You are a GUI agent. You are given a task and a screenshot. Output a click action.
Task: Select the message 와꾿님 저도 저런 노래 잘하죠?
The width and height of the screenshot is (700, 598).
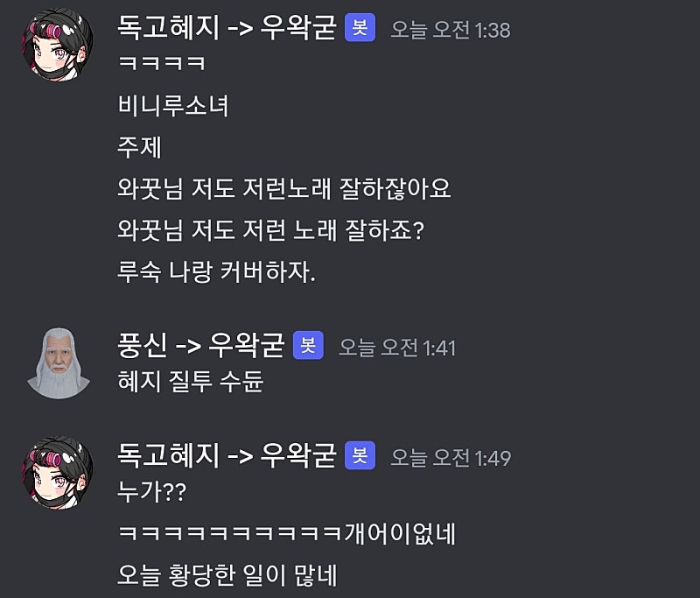270,230
